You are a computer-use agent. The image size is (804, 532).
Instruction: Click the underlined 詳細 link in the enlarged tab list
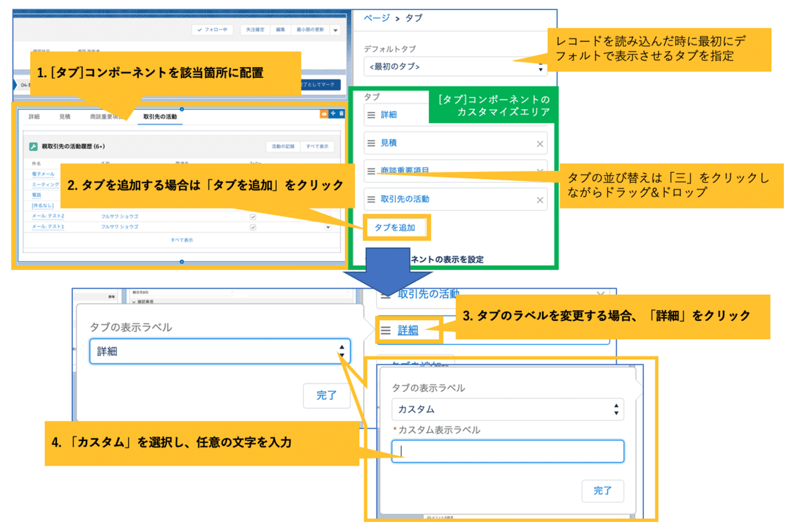click(408, 330)
